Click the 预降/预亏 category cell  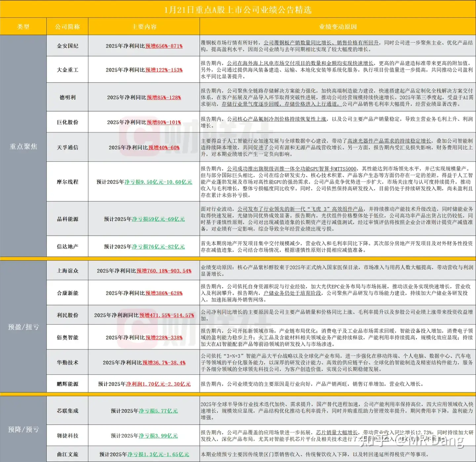pyautogui.click(x=23, y=429)
